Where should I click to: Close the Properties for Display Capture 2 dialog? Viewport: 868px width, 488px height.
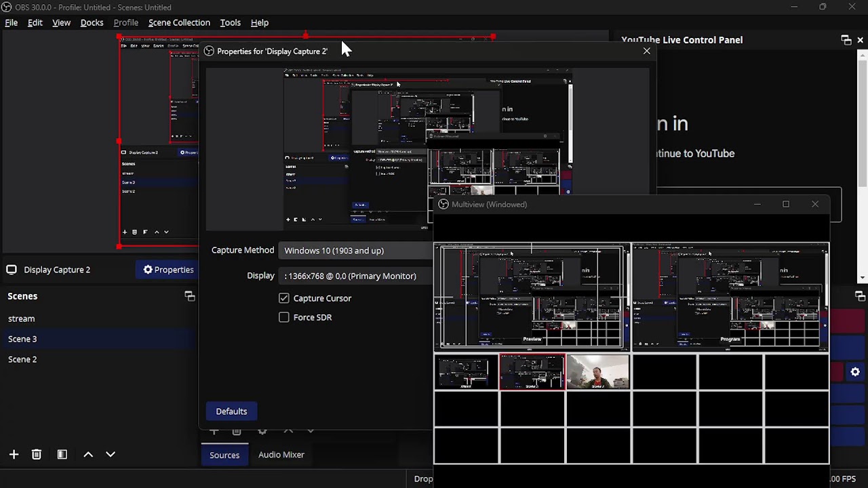pos(646,51)
